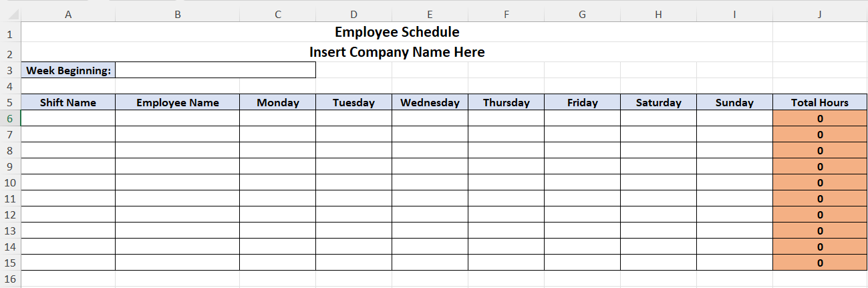
Task: Select the orange Total Hours cell in row 15
Action: point(820,263)
